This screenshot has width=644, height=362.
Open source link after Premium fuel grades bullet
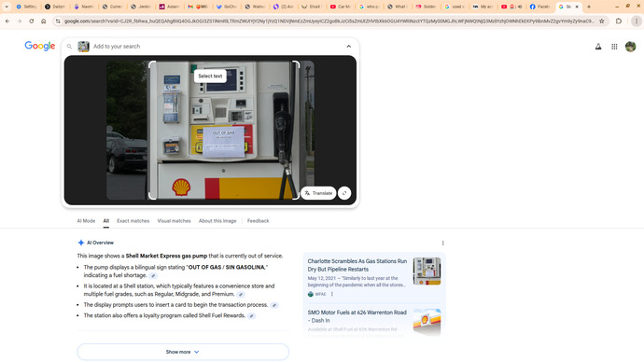[241, 295]
